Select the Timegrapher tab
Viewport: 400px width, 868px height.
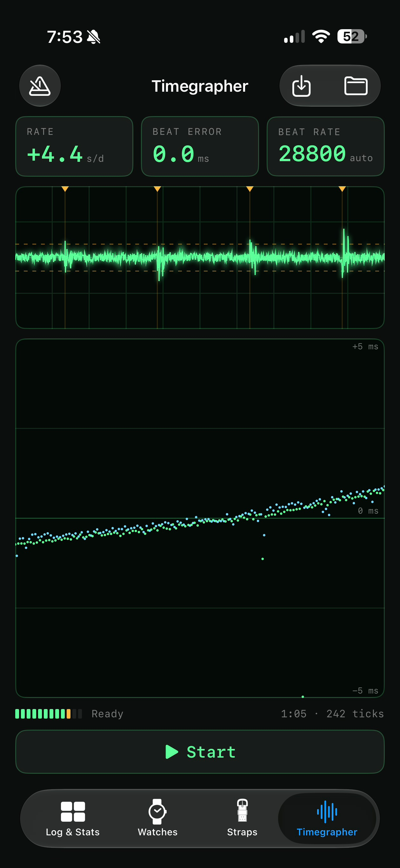click(327, 818)
